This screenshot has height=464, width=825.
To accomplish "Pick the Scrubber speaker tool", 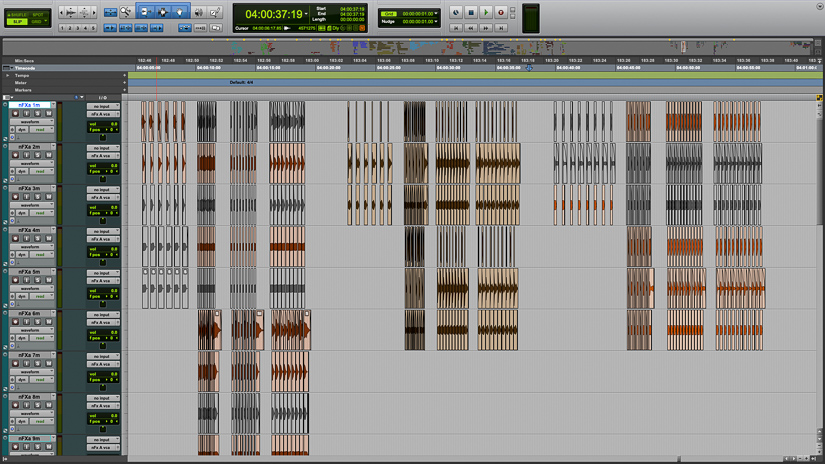I will 199,12.
